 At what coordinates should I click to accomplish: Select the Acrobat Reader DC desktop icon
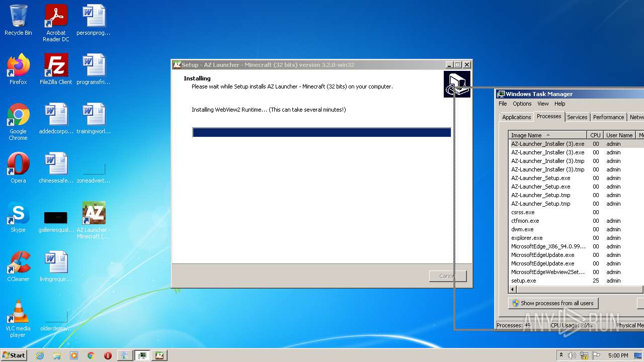point(56,23)
